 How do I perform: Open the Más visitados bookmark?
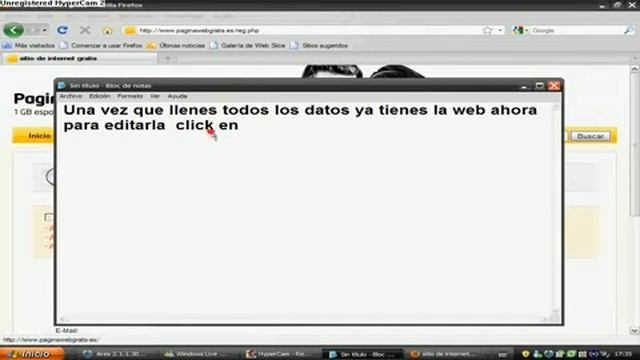click(x=29, y=45)
